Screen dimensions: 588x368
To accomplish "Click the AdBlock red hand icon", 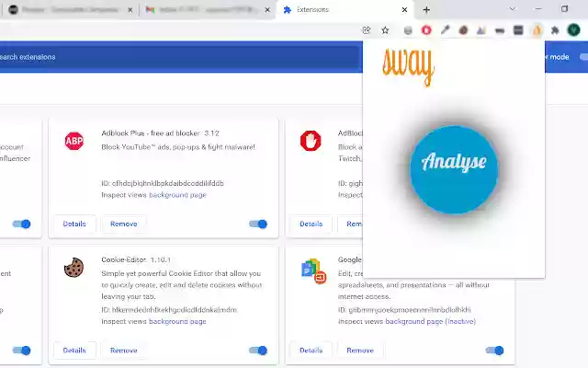I will click(311, 141).
